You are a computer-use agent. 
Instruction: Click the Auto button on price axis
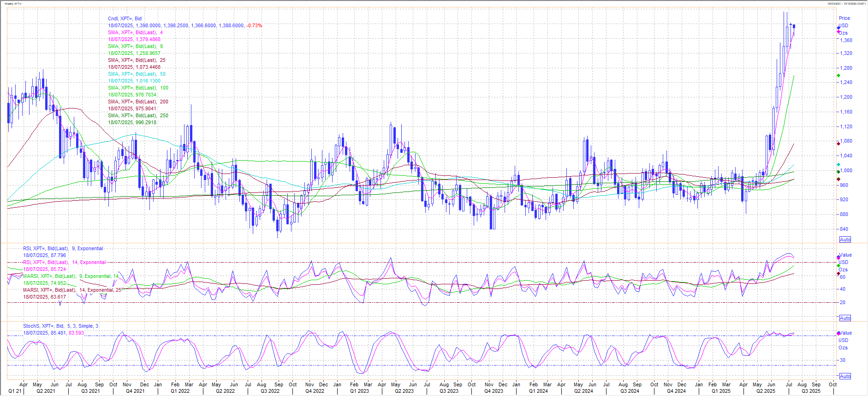[845, 240]
